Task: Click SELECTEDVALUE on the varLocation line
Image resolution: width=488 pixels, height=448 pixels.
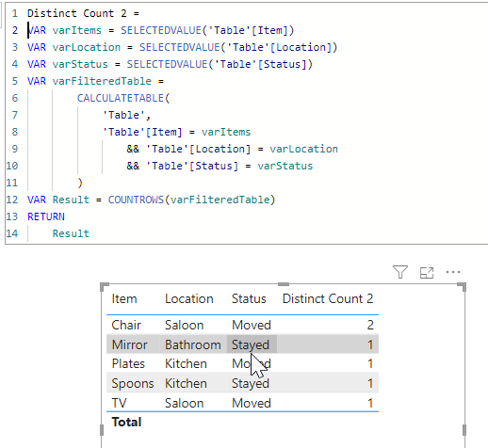Action: (x=179, y=47)
